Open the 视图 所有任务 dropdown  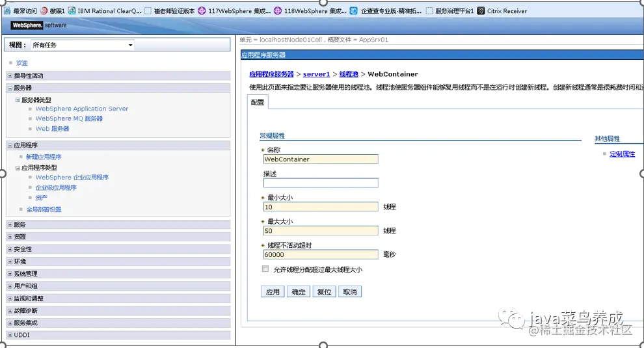83,45
